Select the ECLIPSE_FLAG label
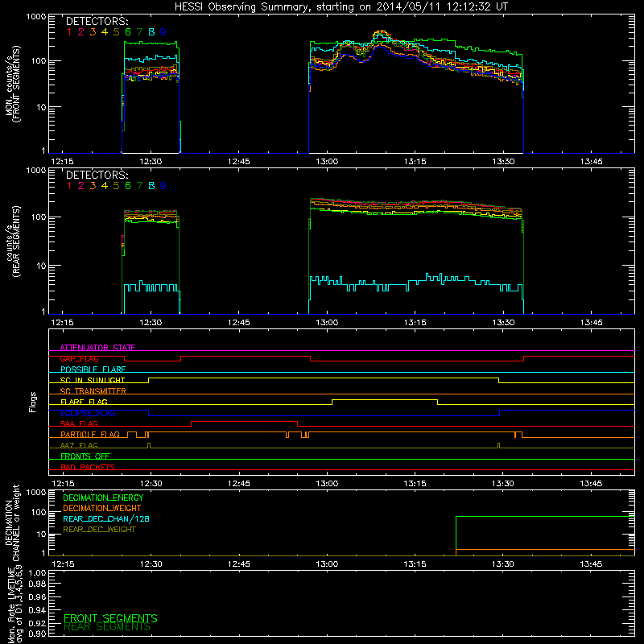This screenshot has height=644, width=644. click(88, 413)
